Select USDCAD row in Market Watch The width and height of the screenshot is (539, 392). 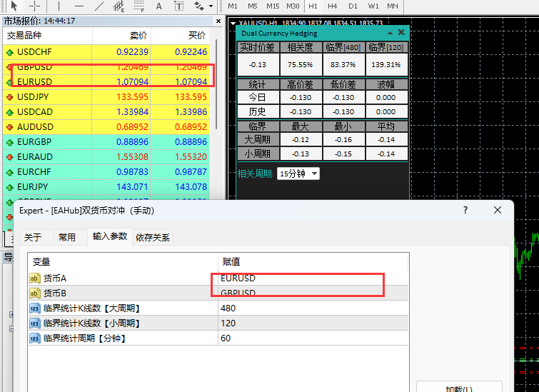coord(106,112)
